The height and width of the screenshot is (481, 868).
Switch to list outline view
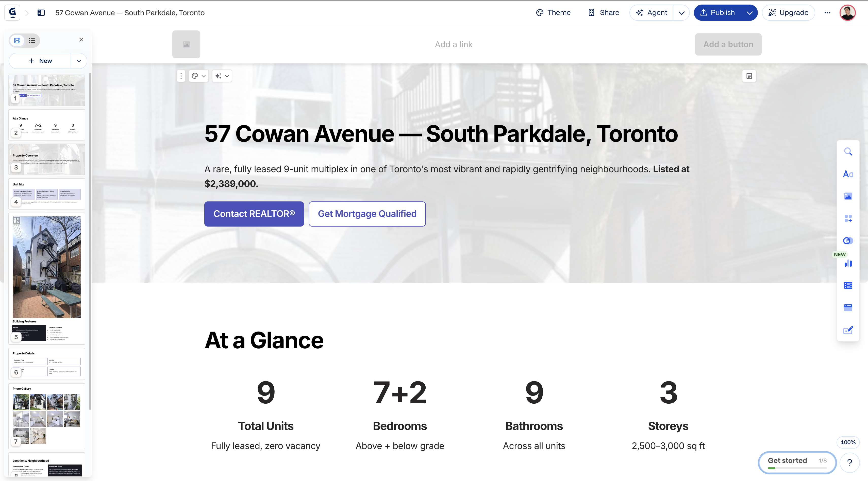[32, 40]
